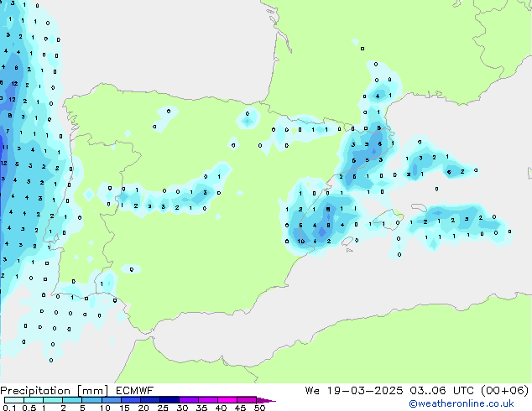
Task: Click the '7' rainfall value over the Atlantic
Action: point(8,131)
